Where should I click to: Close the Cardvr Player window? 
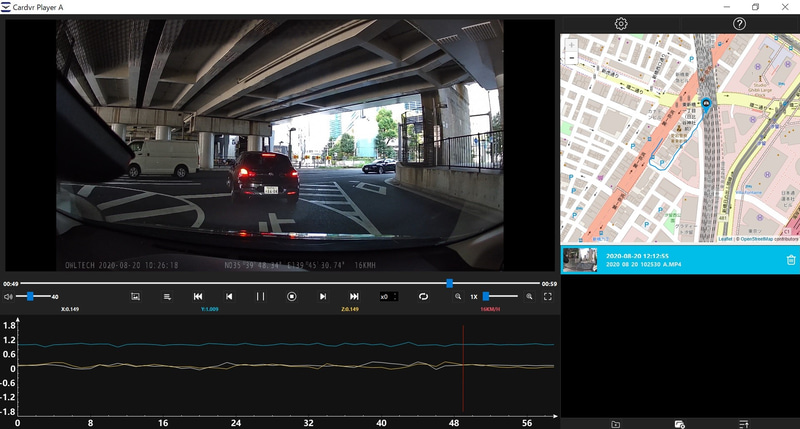[x=785, y=7]
